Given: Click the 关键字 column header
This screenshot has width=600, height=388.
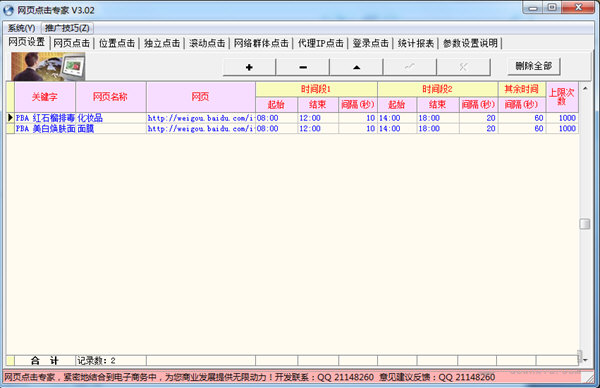Looking at the screenshot, I should coord(45,97).
